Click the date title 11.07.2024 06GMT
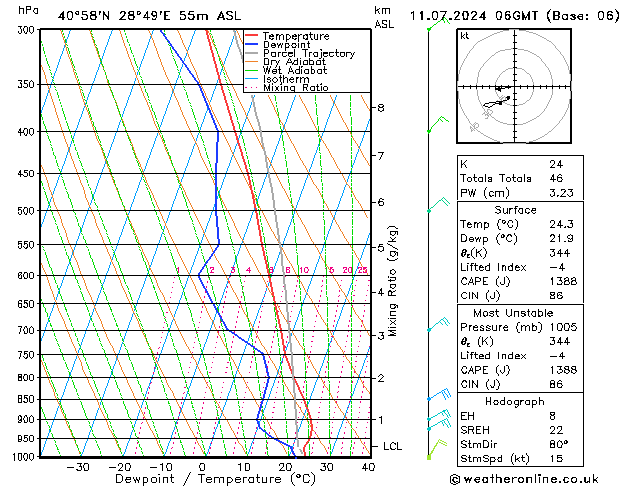The height and width of the screenshot is (486, 629). coord(474,16)
